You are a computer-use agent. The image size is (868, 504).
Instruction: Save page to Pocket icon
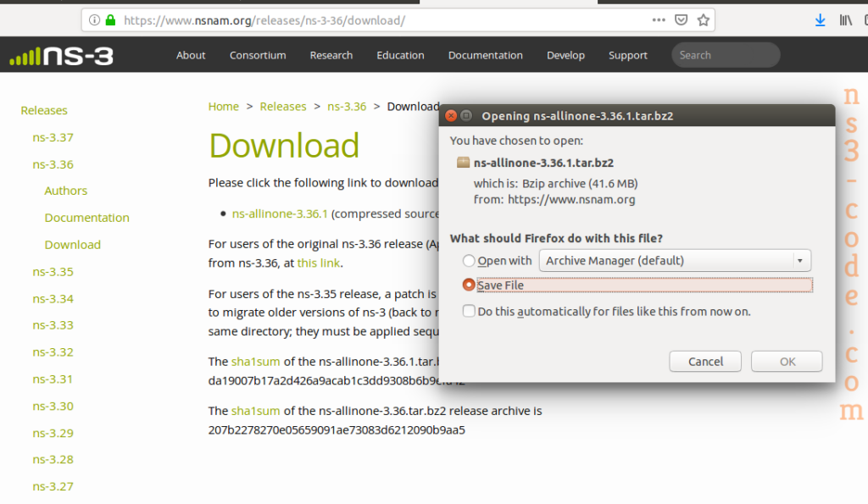pos(681,20)
